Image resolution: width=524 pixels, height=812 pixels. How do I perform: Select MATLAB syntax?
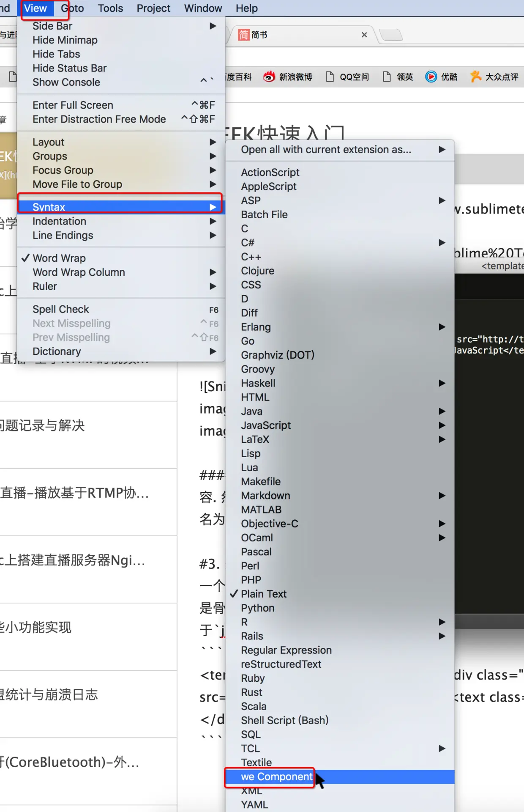click(340, 510)
